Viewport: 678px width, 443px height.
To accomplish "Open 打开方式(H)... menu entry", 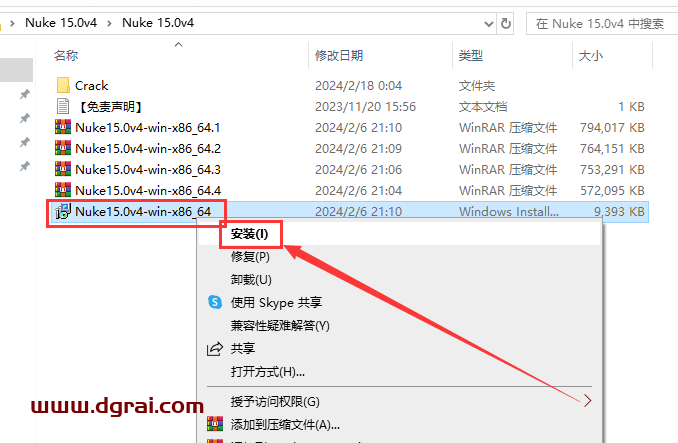I will click(x=268, y=371).
